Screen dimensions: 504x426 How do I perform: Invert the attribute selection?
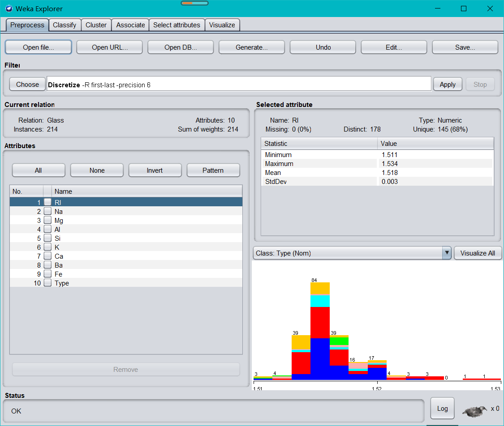coord(155,170)
